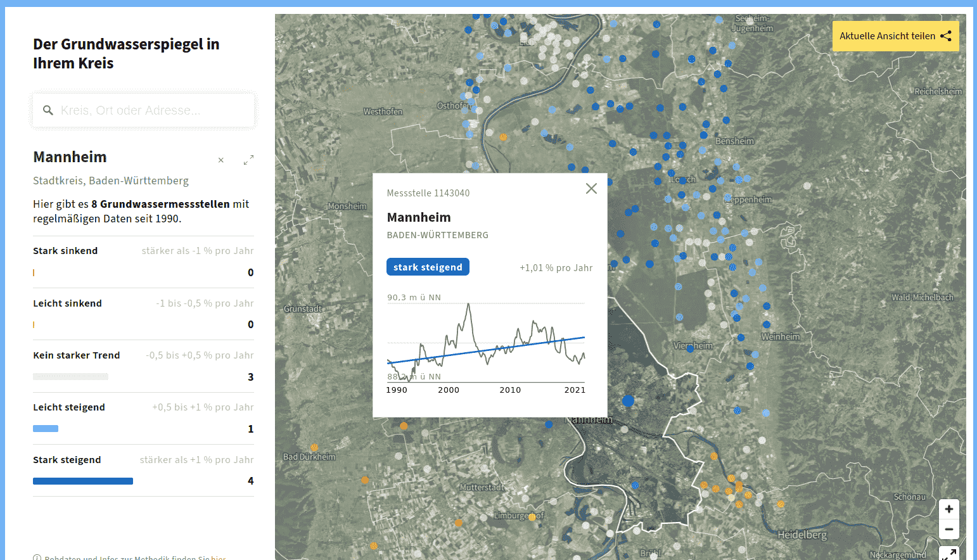Click the search magnifier icon

[48, 110]
